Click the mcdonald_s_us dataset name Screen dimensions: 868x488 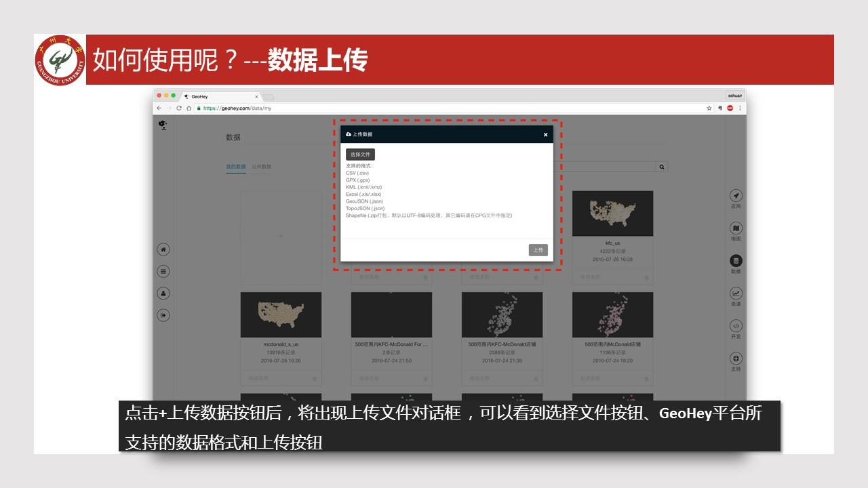pyautogui.click(x=281, y=344)
